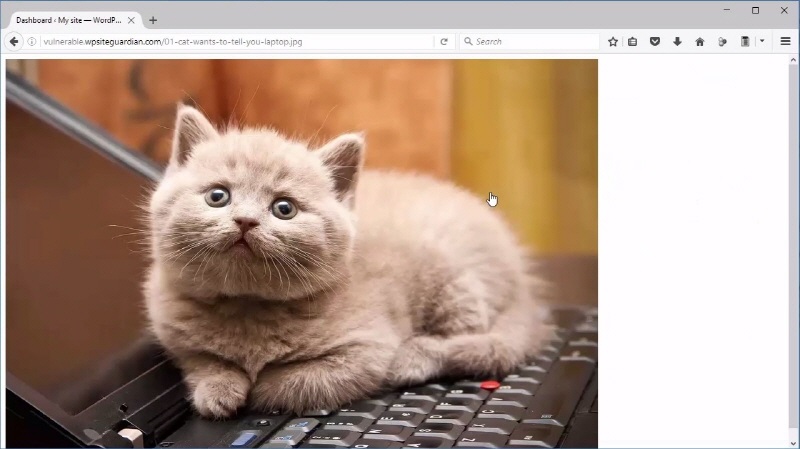Viewport: 800px width, 449px height.
Task: Focus the URL address field
Action: pyautogui.click(x=237, y=42)
